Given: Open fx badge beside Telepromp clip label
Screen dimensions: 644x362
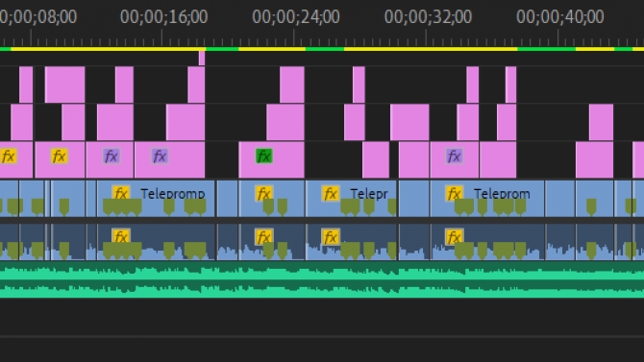Looking at the screenshot, I should pos(121,193).
